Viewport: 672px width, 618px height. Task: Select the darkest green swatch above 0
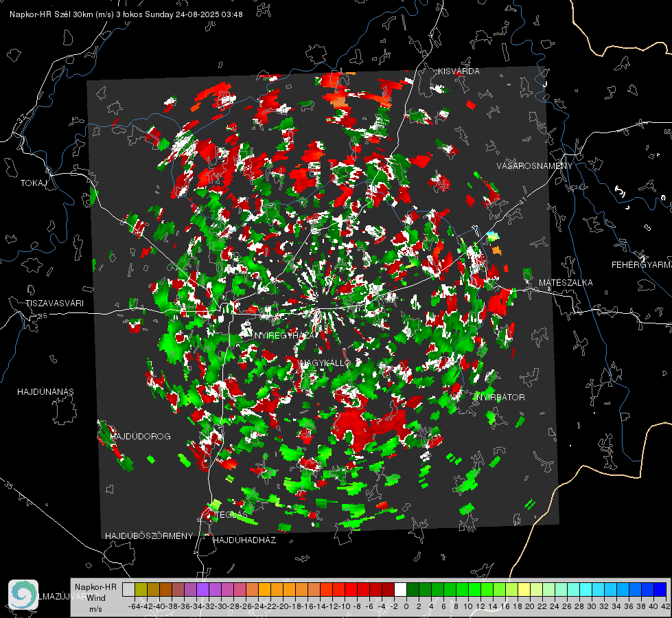click(413, 589)
